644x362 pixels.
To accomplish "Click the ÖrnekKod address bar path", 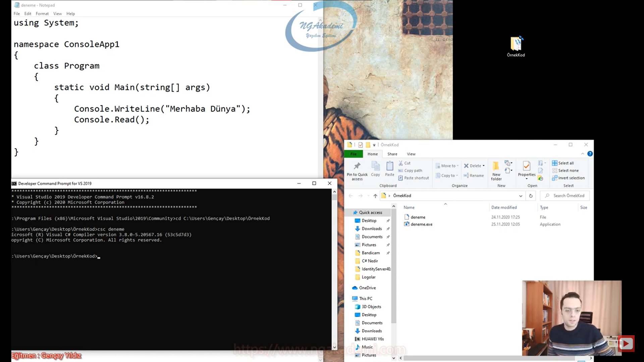I will (x=402, y=196).
